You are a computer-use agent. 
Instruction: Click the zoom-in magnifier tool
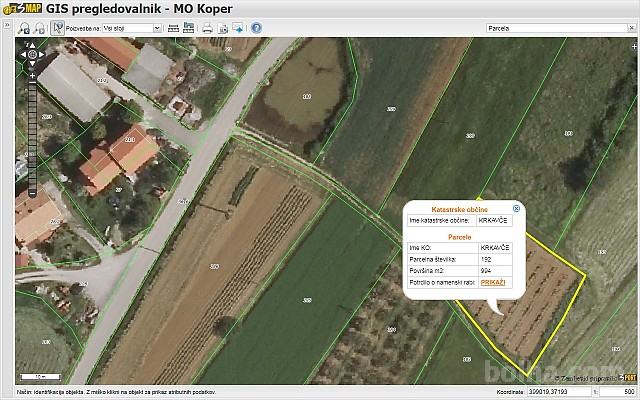click(x=24, y=29)
